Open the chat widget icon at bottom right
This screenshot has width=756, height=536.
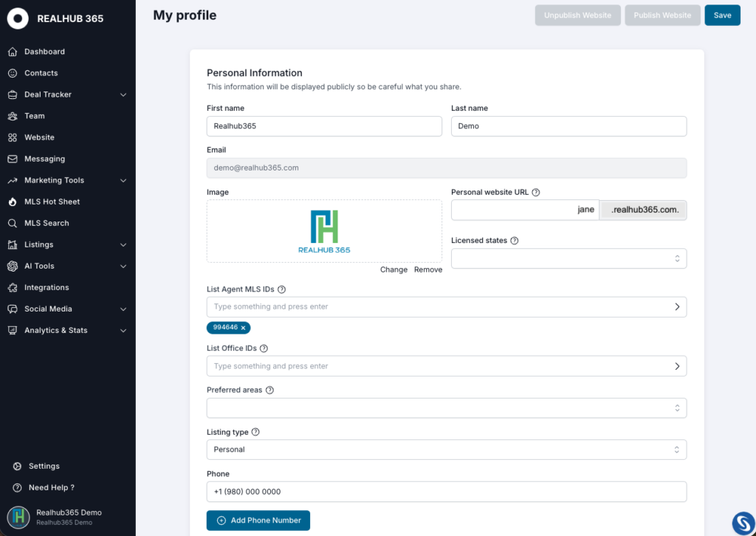click(x=743, y=523)
